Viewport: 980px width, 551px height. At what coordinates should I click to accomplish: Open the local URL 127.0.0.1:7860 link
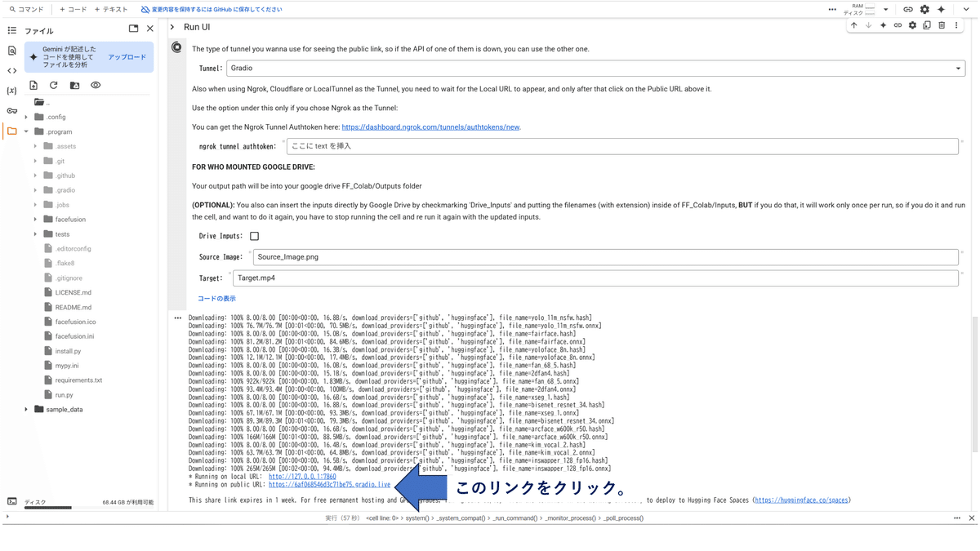(x=302, y=477)
